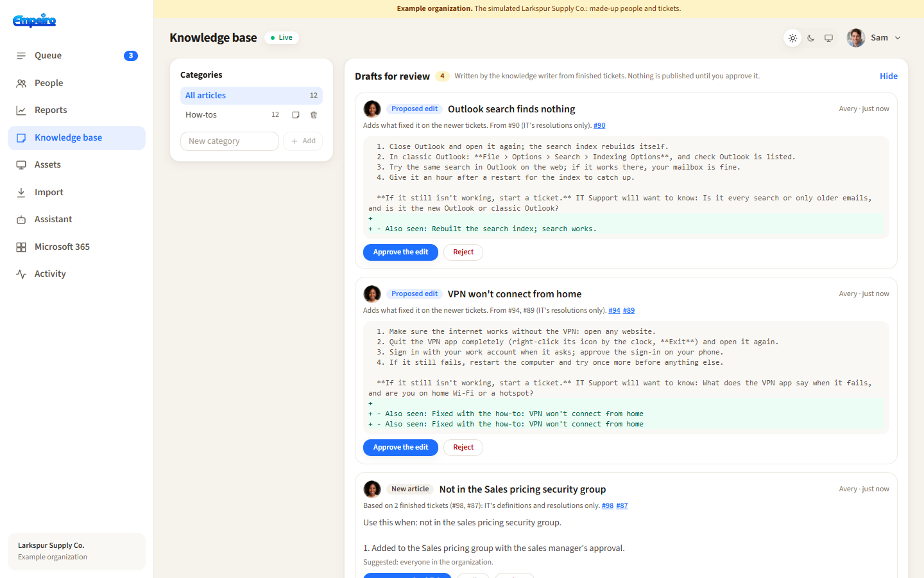This screenshot has width=924, height=578.
Task: Open the Sam user menu dropdown
Action: pos(874,38)
